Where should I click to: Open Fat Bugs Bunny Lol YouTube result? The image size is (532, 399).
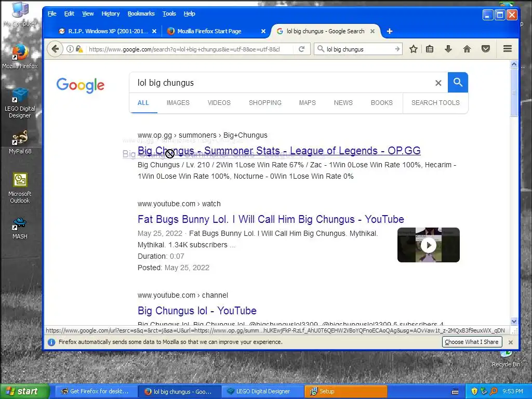click(271, 219)
